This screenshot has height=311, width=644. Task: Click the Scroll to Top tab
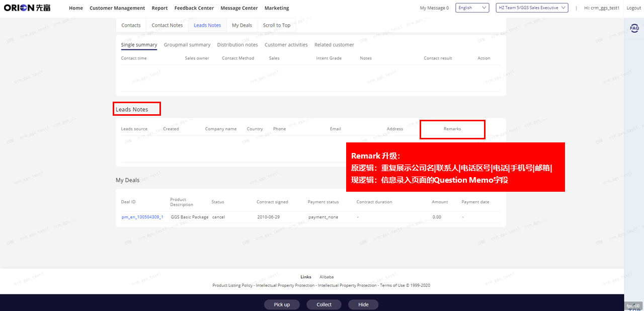click(277, 25)
